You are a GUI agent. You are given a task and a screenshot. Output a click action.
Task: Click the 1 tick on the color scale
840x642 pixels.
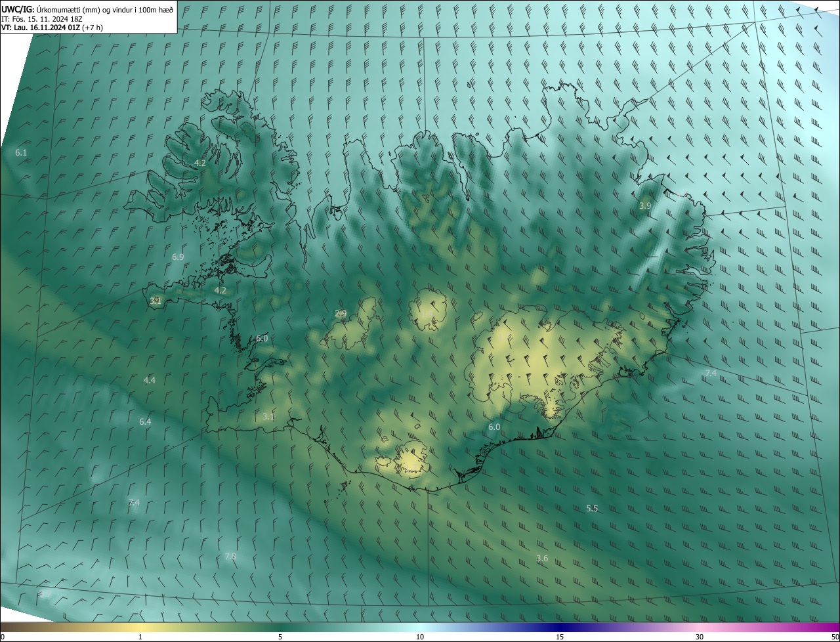pos(140,637)
